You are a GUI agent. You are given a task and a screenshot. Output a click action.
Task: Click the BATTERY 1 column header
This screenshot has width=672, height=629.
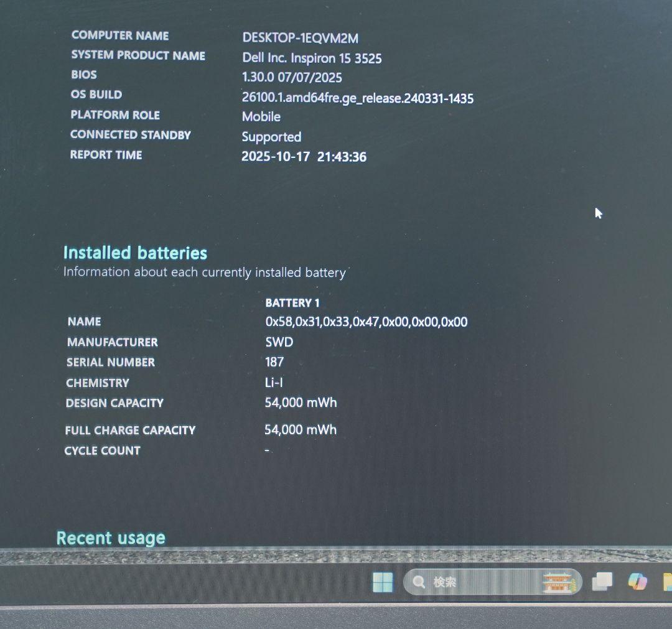pos(292,303)
